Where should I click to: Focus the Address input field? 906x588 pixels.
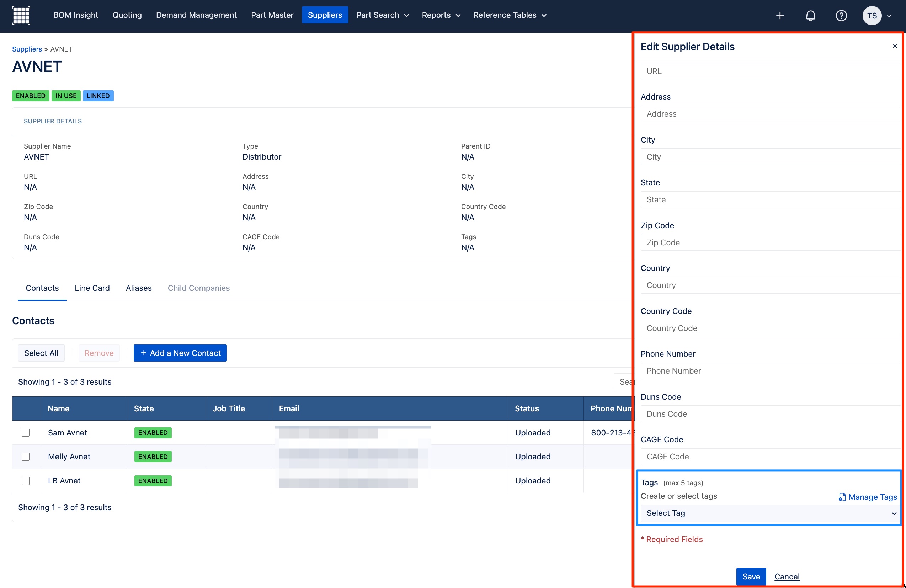click(771, 114)
